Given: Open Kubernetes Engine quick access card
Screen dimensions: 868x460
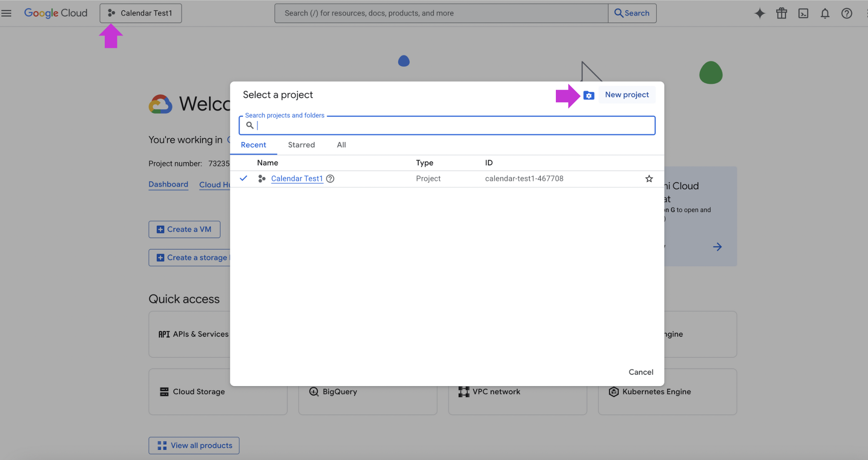Looking at the screenshot, I should 667,392.
